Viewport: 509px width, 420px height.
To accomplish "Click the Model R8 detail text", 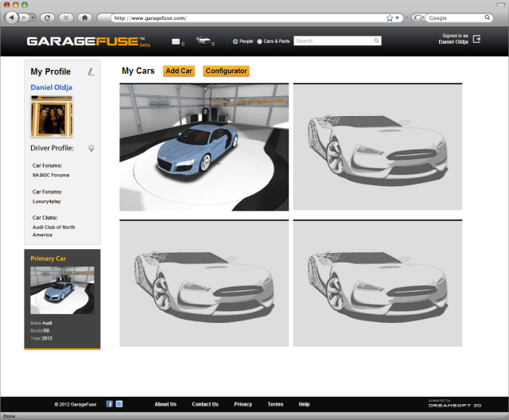I will click(40, 330).
